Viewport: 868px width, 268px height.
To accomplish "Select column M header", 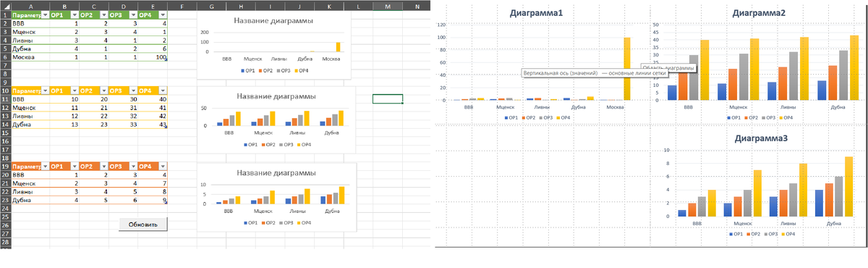I will click(388, 6).
